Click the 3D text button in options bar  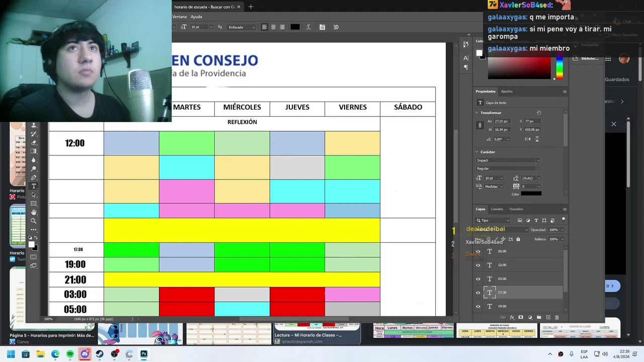tap(336, 27)
